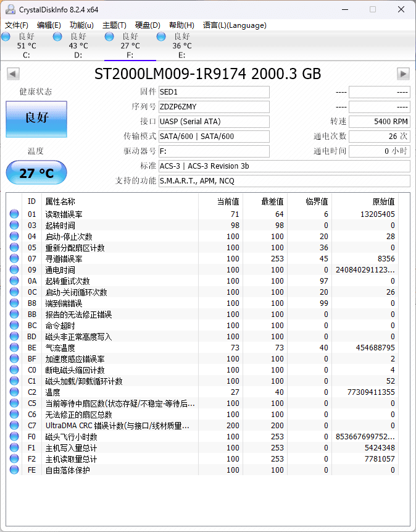
Task: Click the status orb for attribute FE 自由落体保护
Action: [x=14, y=470]
